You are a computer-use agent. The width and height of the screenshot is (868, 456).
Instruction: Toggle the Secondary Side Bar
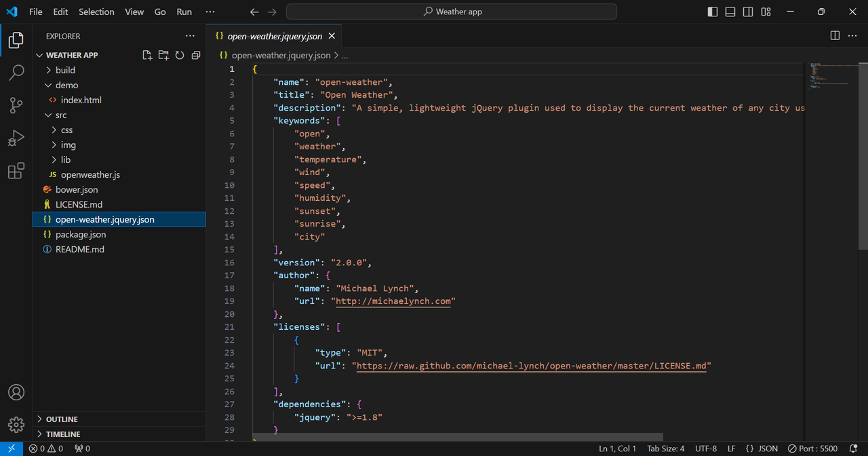748,12
